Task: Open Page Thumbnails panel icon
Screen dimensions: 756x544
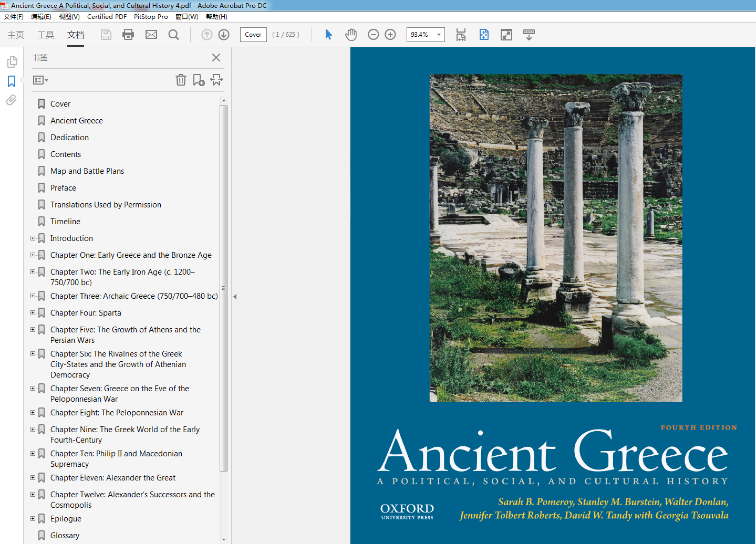Action: click(12, 62)
